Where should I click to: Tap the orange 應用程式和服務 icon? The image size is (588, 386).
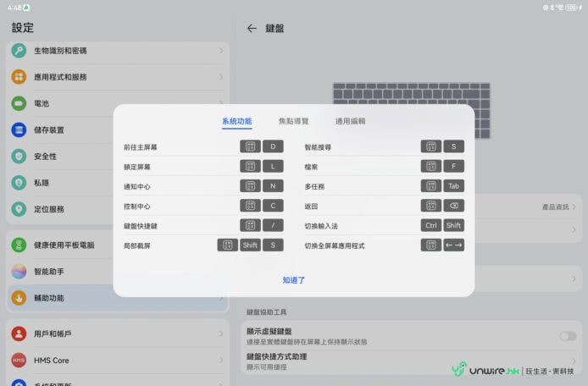[19, 77]
